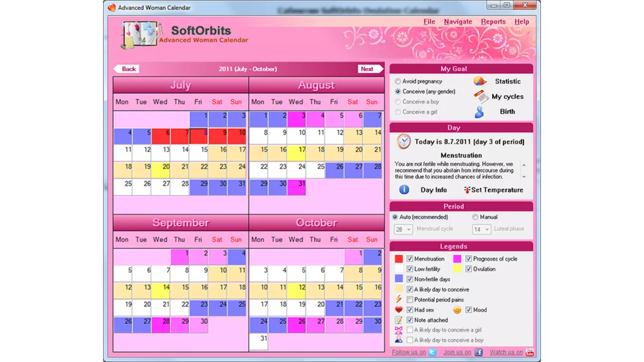
Task: Select July 20 ovulation day cell
Action: pyautogui.click(x=160, y=171)
